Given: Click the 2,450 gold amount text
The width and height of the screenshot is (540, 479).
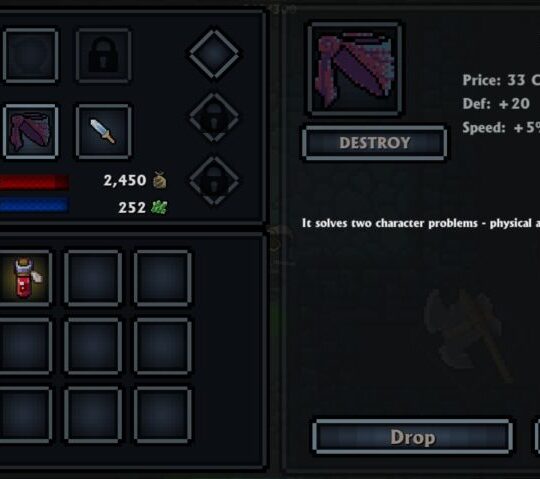Looking at the screenshot, I should 125,180.
